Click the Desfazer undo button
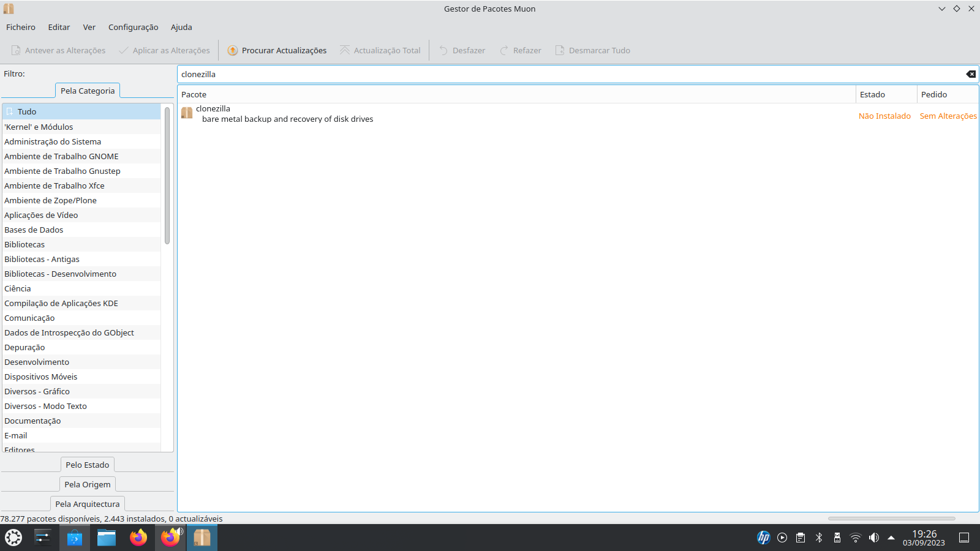Screen dimensions: 980x551 (462, 50)
